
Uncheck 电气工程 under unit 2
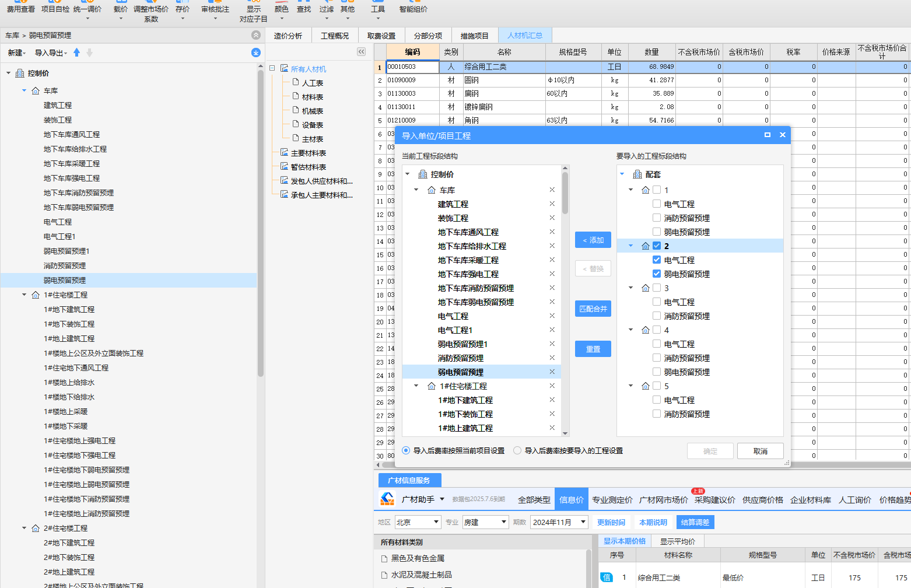coord(657,260)
